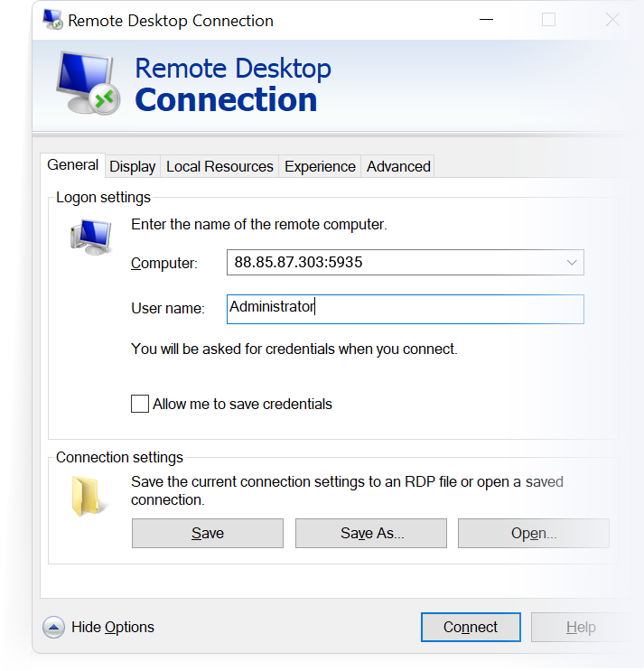The image size is (644, 671).
Task: Click the 'Computer:' label
Action: 164,263
